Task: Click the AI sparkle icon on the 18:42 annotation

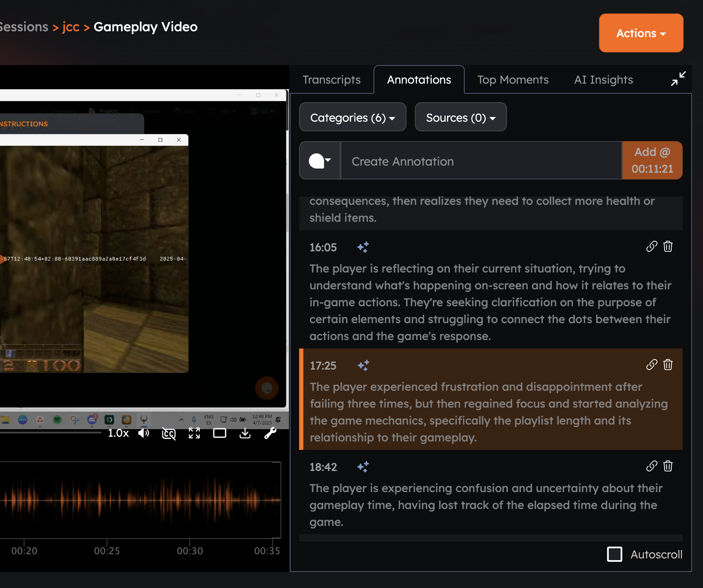Action: [x=363, y=467]
